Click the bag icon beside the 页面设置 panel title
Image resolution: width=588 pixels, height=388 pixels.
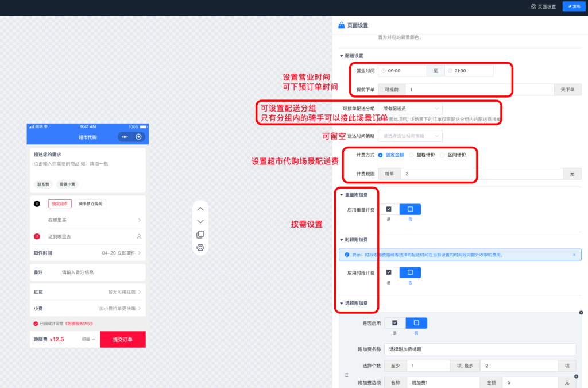(x=341, y=25)
